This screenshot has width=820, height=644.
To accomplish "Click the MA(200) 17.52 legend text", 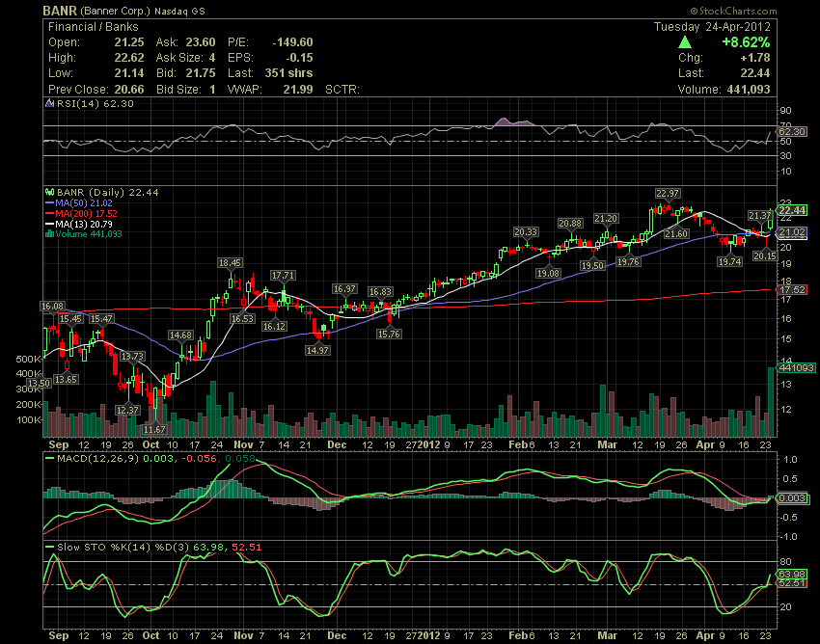I will [x=86, y=213].
